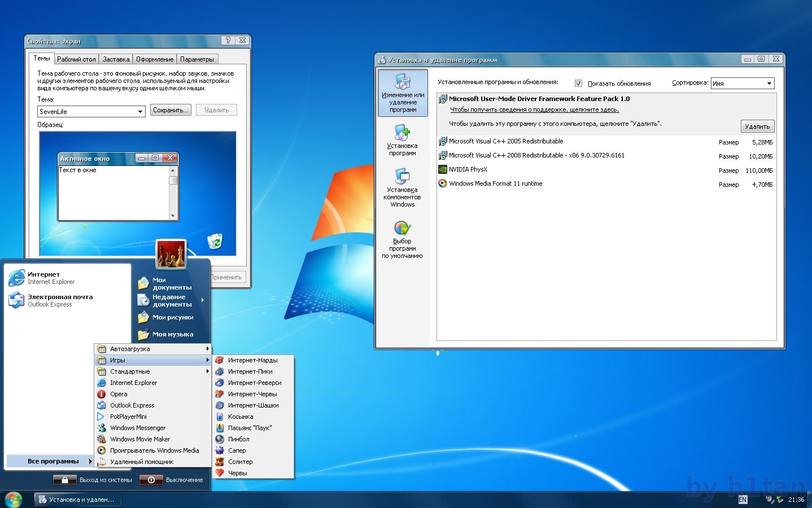Switch to the Оформление tab
This screenshot has width=812, height=508.
point(155,59)
